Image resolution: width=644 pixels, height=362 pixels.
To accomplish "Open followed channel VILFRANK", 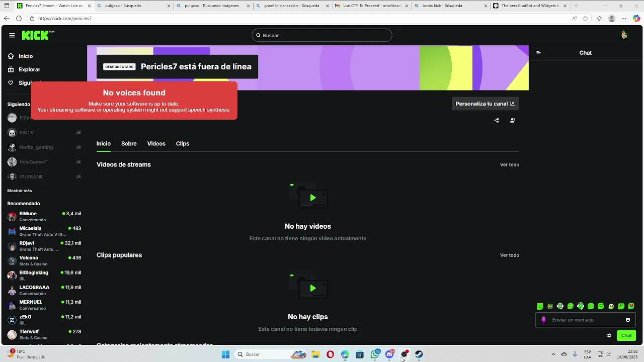I will click(44, 177).
